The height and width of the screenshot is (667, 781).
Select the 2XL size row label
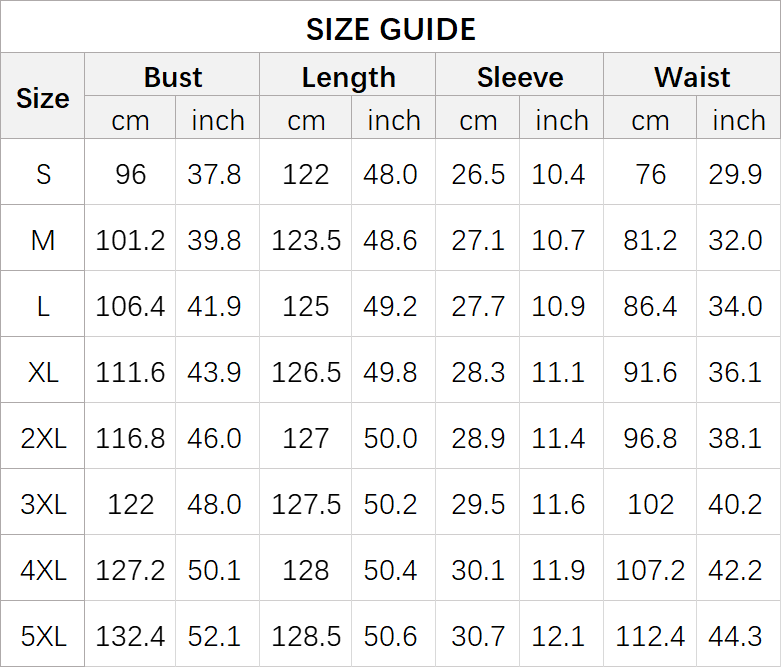pos(43,438)
